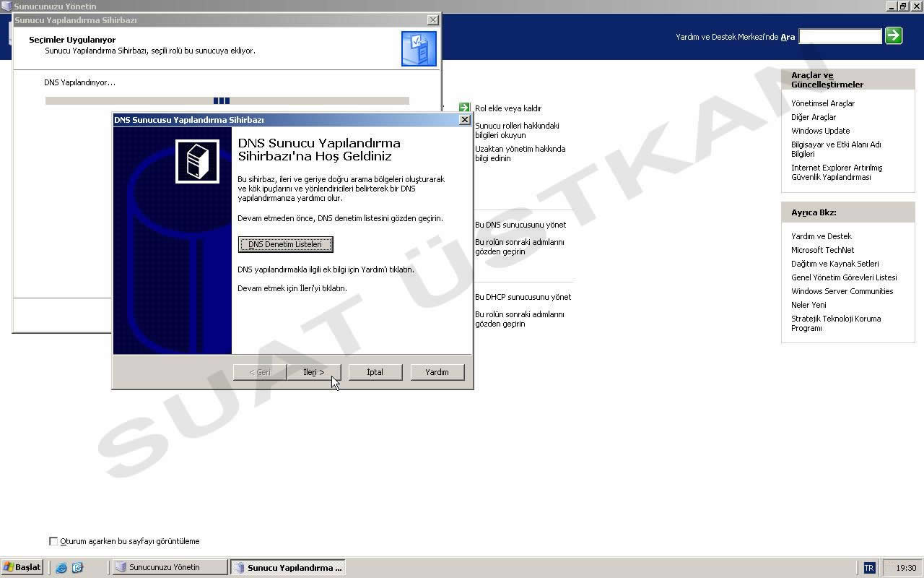Image resolution: width=924 pixels, height=578 pixels.
Task: Open Dağıtım ve Kaynak Setleri link
Action: pos(834,264)
